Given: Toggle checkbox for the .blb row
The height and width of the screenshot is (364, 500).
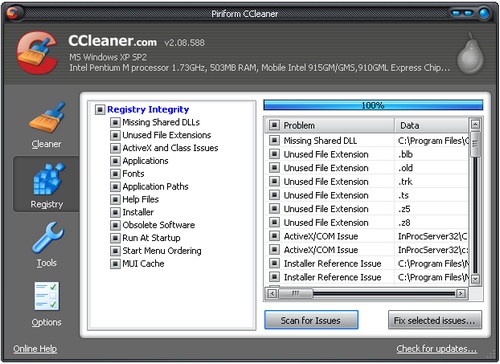Looking at the screenshot, I should pyautogui.click(x=274, y=154).
